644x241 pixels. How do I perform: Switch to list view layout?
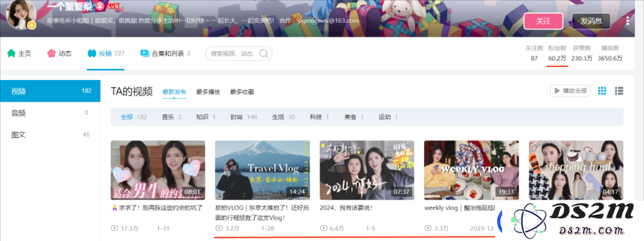pos(619,91)
